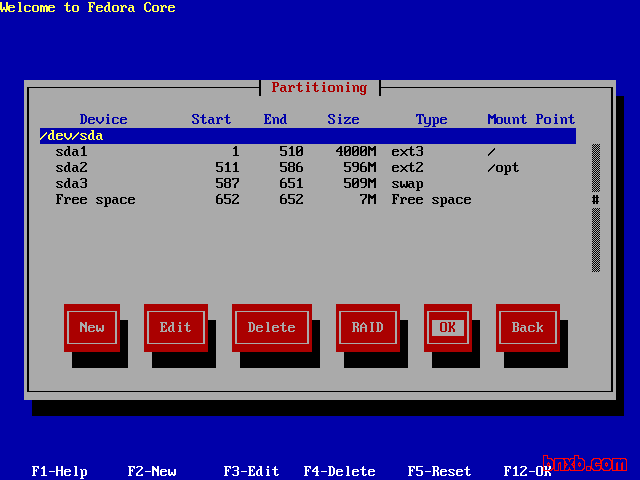Go back using the Back button
This screenshot has height=480, width=640.
click(527, 327)
